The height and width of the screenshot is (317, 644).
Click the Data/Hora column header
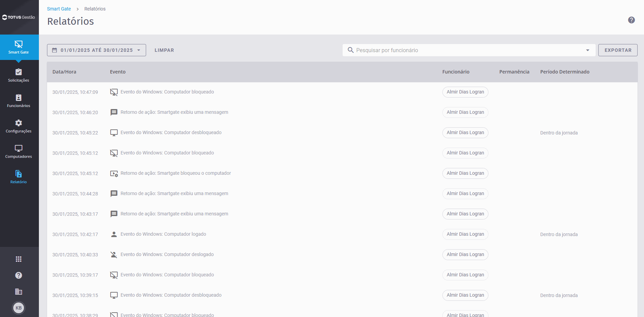tap(64, 72)
